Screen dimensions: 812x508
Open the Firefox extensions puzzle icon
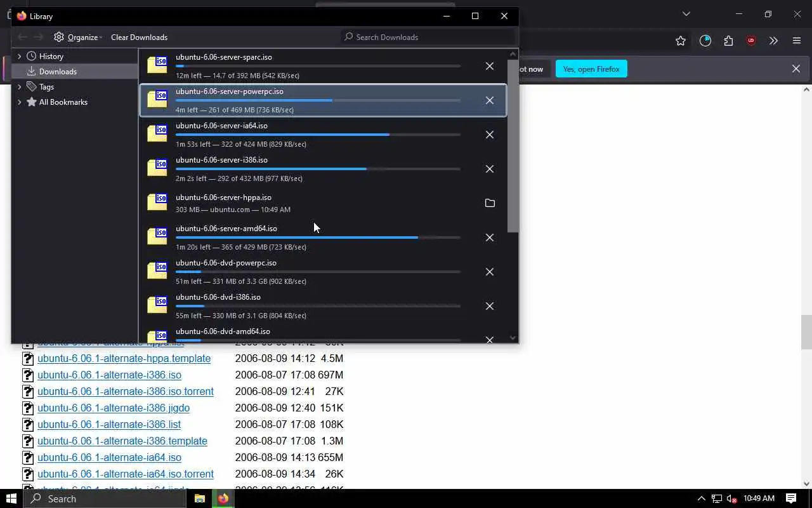[728, 41]
